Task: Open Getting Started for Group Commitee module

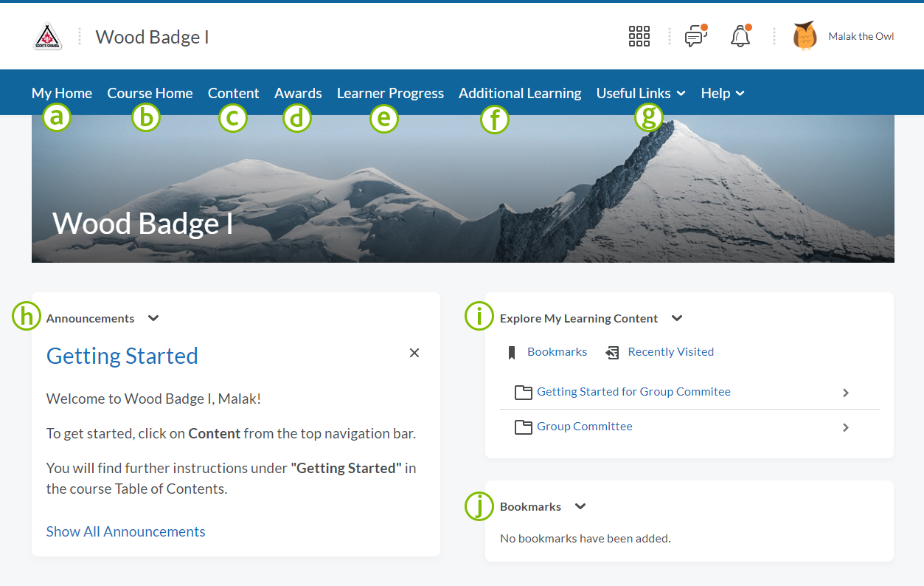Action: [633, 392]
